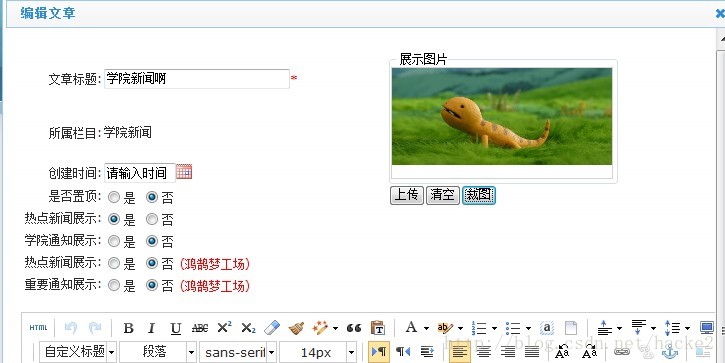Select the format painter brush
The width and height of the screenshot is (725, 363).
[x=296, y=328]
